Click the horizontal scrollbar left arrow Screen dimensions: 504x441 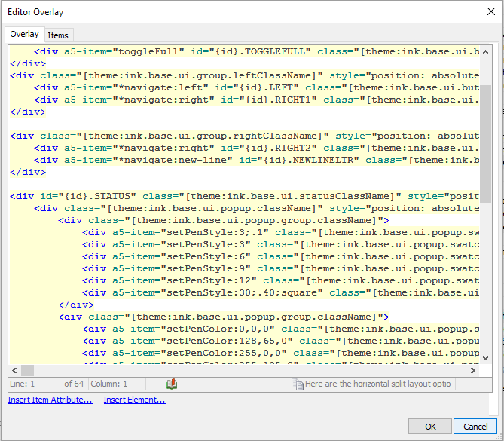coord(14,370)
